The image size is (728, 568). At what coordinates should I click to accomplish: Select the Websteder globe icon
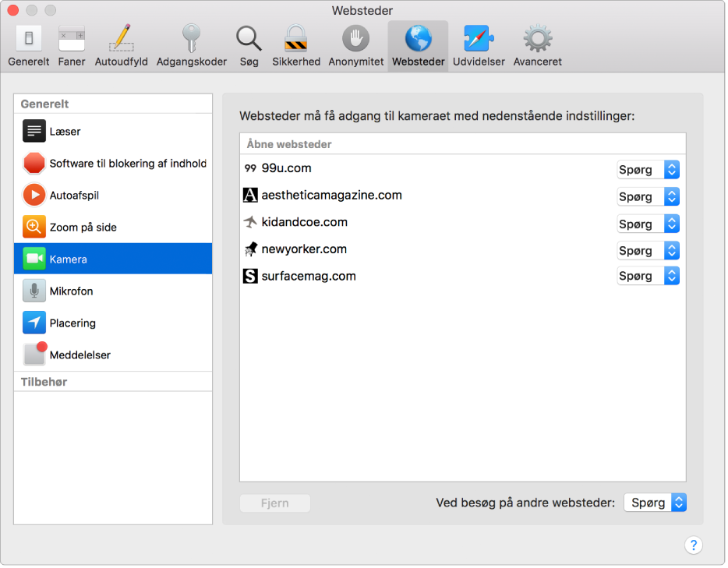(419, 38)
